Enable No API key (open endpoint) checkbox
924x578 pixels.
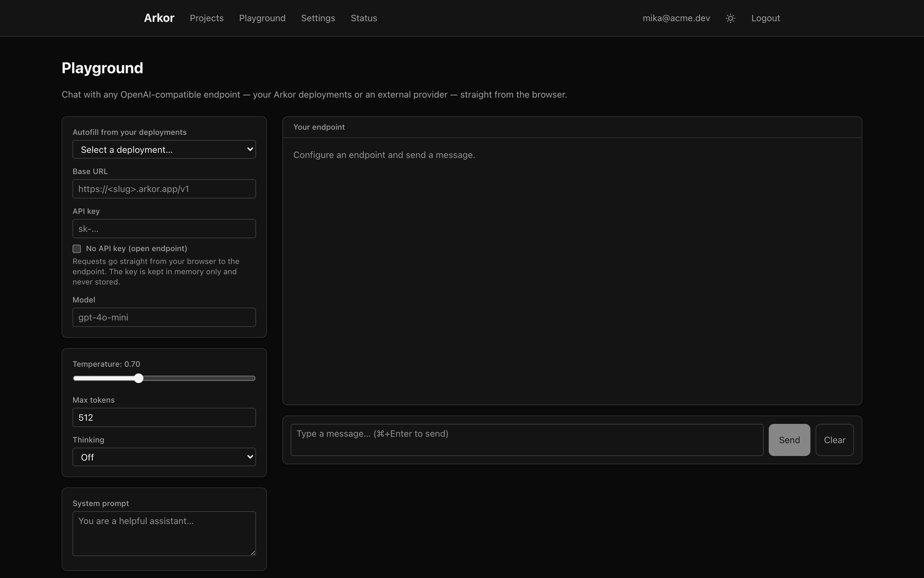(x=77, y=249)
